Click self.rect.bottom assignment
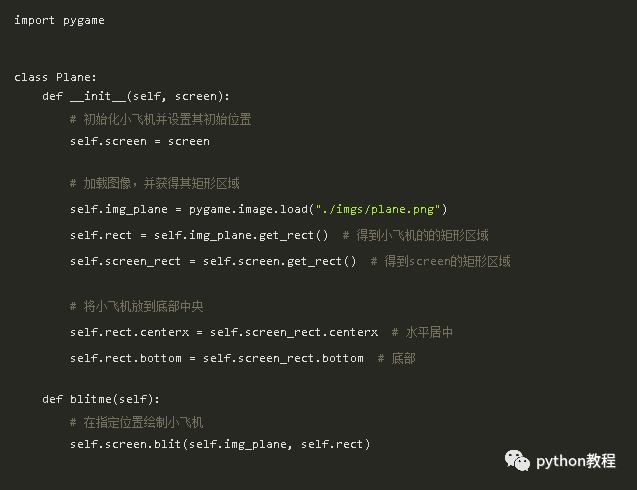Screen dimensions: 637x490 (x=217, y=358)
